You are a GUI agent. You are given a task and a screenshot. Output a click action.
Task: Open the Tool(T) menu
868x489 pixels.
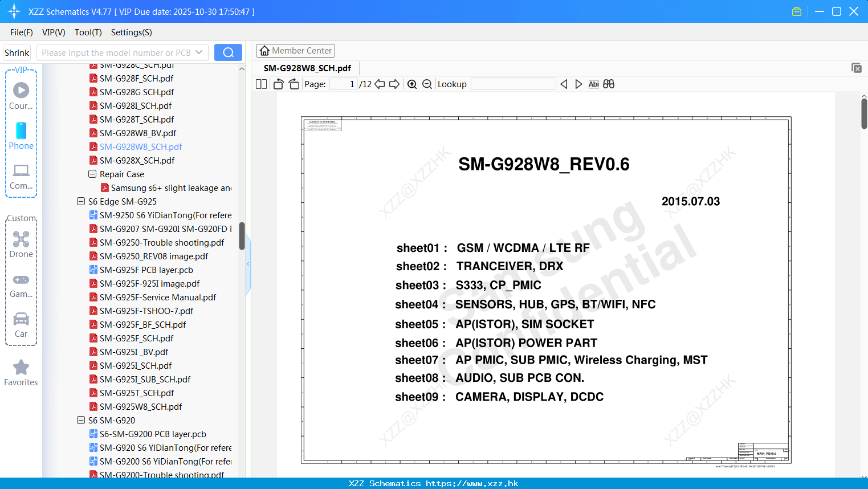88,32
